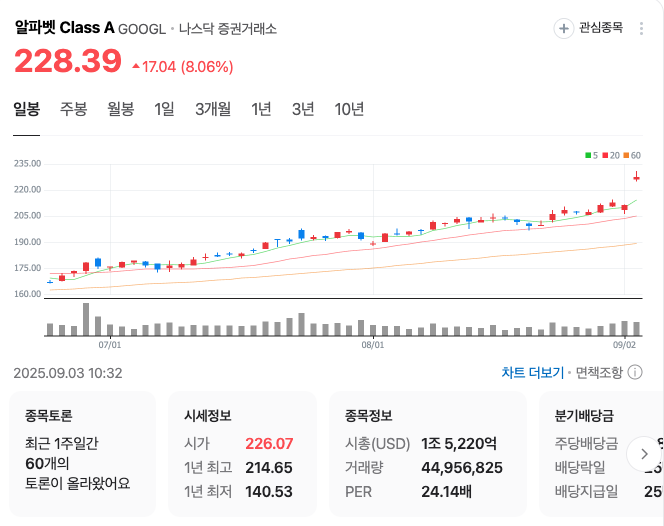Viewport: 664px width, 526px height.
Task: Click the 07/01 date axis label
Action: [110, 345]
